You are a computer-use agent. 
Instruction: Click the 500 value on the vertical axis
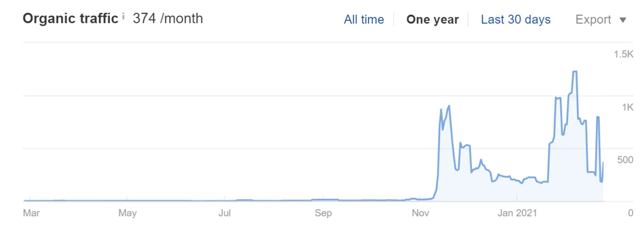pyautogui.click(x=625, y=160)
